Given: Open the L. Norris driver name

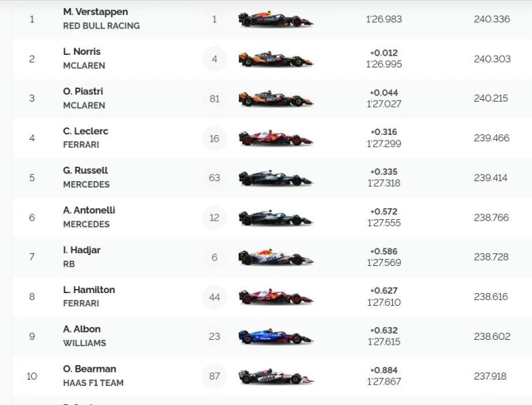Looking at the screenshot, I should (82, 52).
